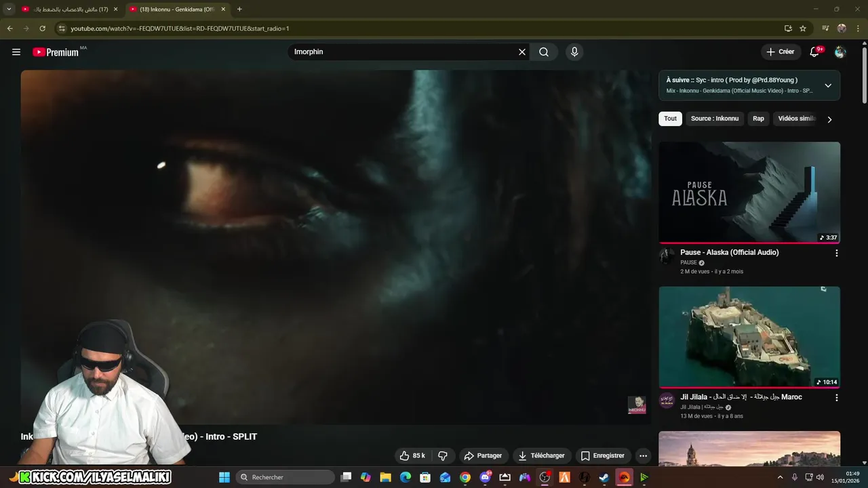The height and width of the screenshot is (488, 868).
Task: Open Jil Jilala video thumbnail
Action: [x=749, y=337]
